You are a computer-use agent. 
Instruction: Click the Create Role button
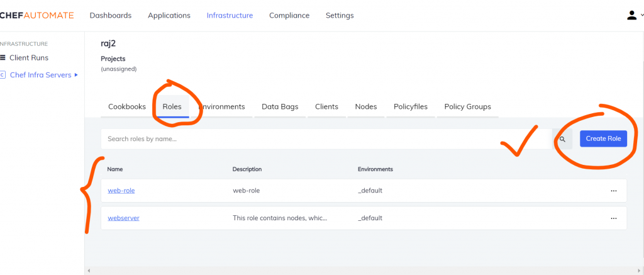pyautogui.click(x=603, y=138)
